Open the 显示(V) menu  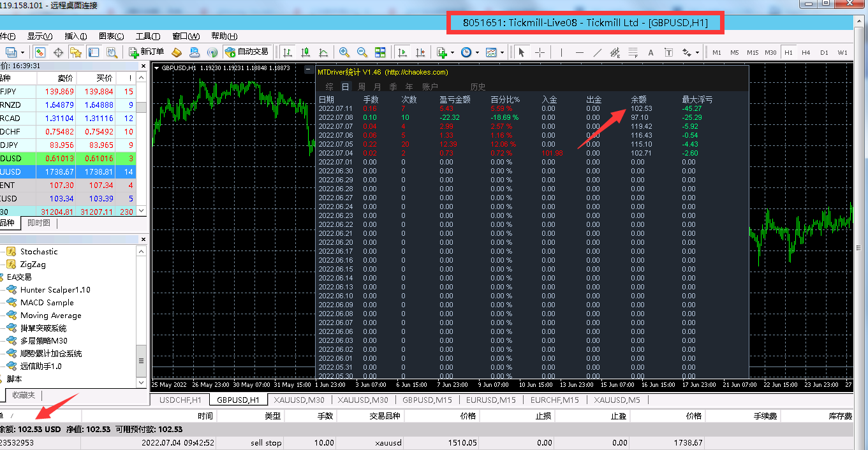(40, 36)
